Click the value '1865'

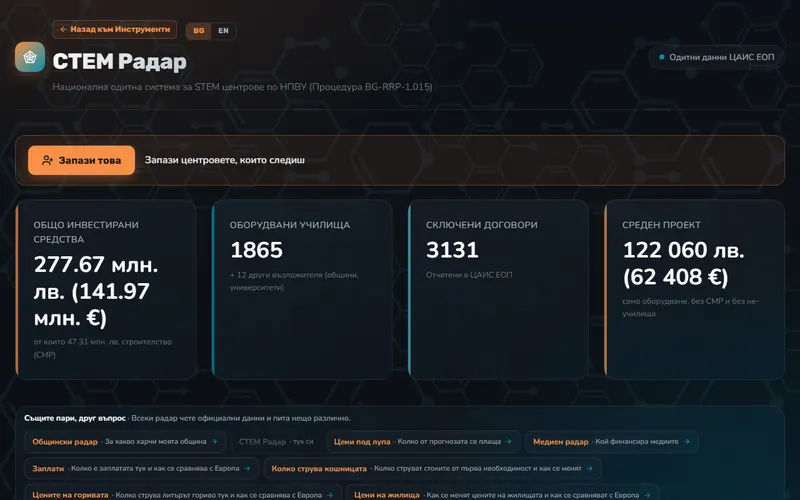pos(256,250)
